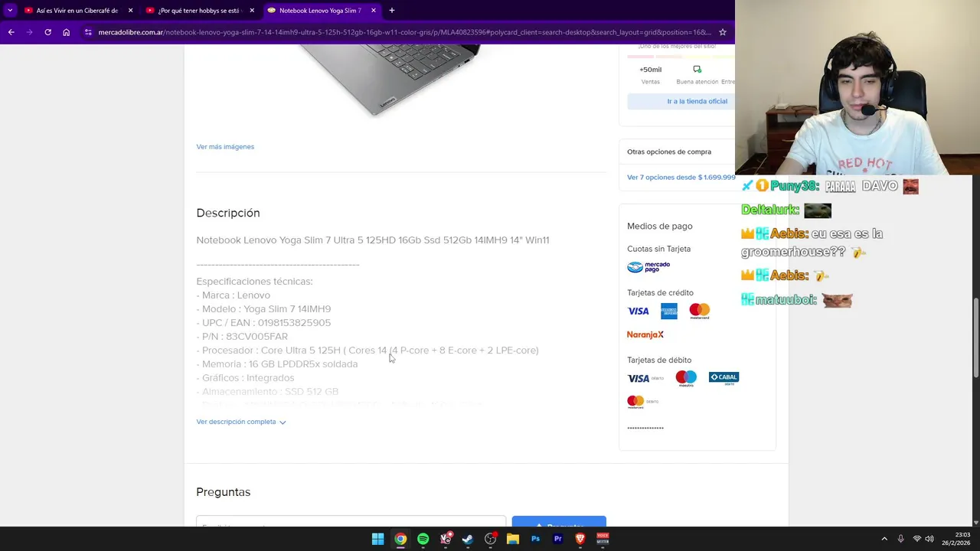Click the NaranjaX logo
980x551 pixels.
tap(645, 334)
